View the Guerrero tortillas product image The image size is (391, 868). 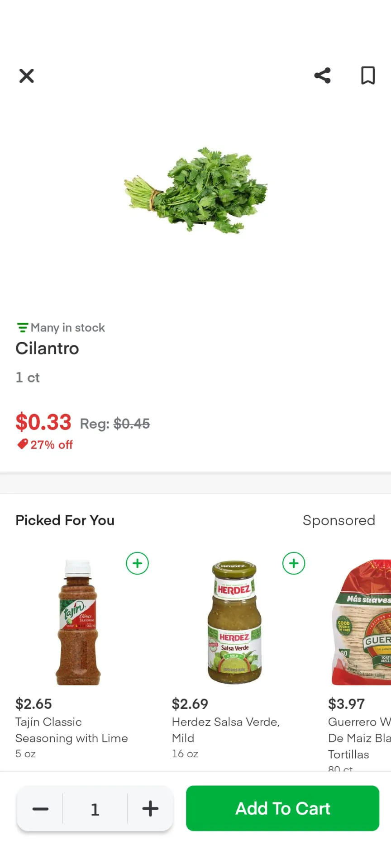tap(362, 623)
